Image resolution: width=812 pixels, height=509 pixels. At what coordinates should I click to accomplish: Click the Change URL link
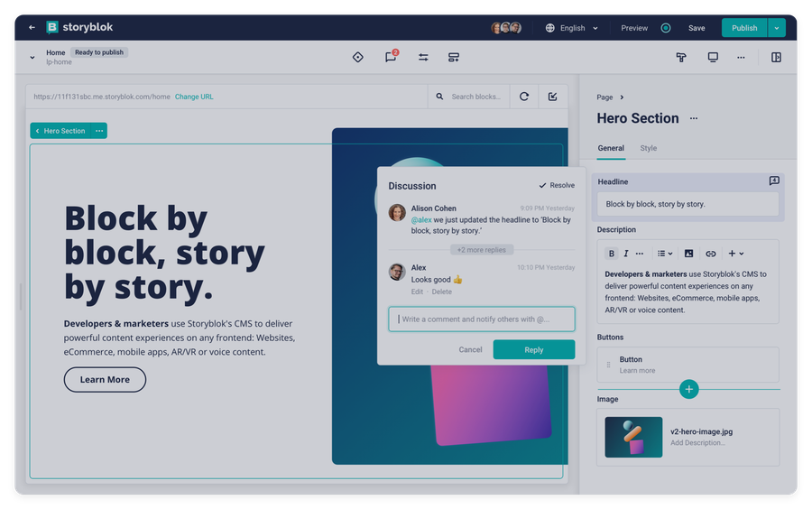coord(194,97)
